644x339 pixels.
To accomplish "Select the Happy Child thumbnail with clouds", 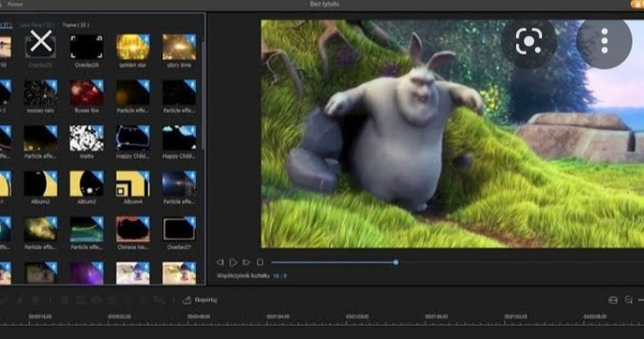I will (x=179, y=138).
